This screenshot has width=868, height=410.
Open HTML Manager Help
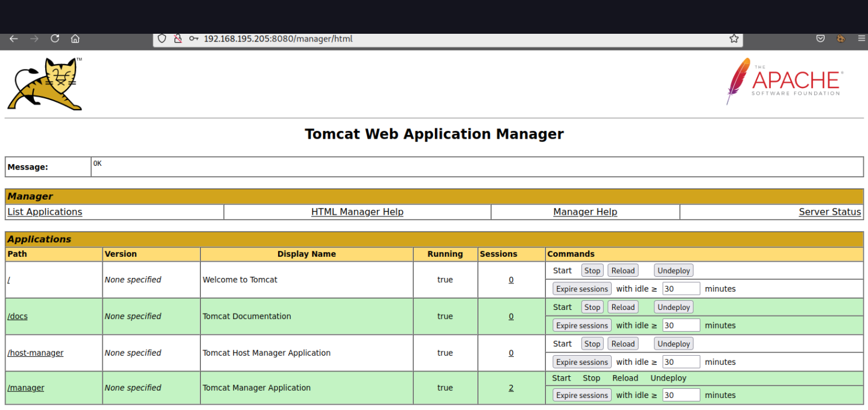(357, 212)
